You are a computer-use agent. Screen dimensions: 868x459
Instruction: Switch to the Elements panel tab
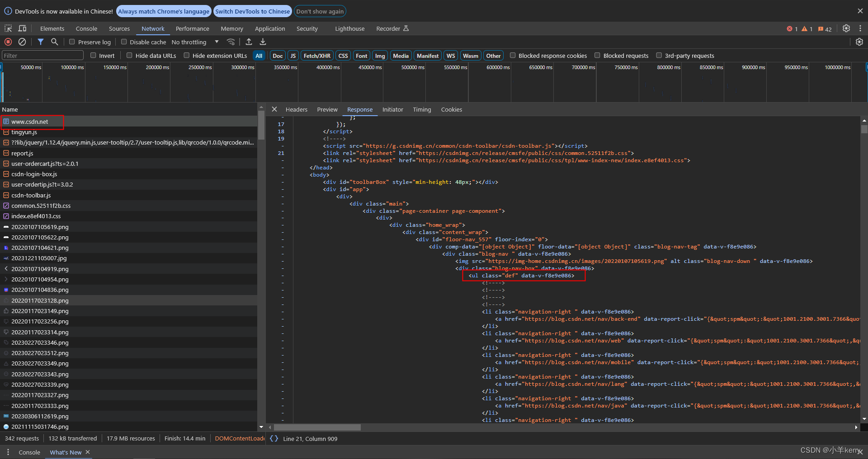pyautogui.click(x=52, y=28)
